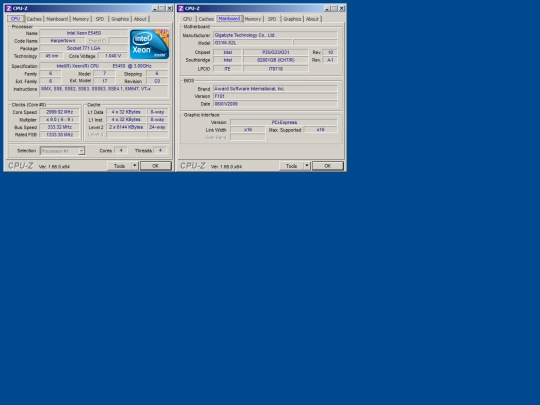
Task: Click the Socket 771 LGA package field
Action: 84,48
